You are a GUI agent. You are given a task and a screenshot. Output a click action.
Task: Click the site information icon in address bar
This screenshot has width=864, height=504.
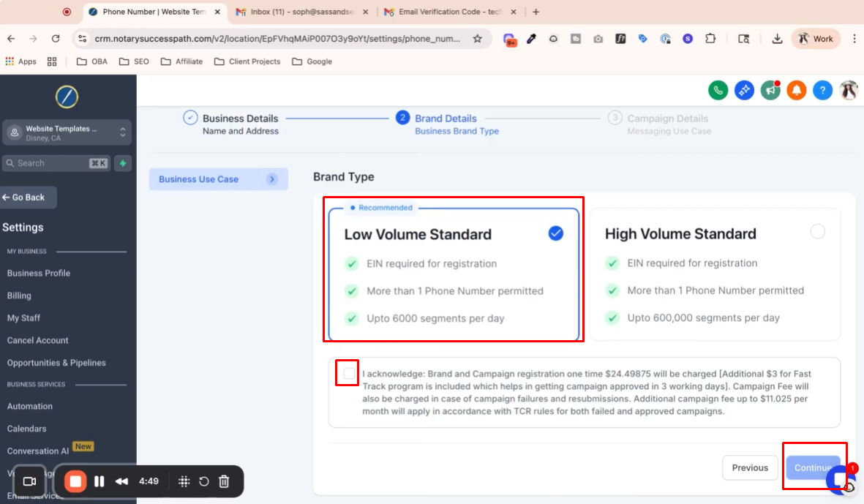coord(83,39)
